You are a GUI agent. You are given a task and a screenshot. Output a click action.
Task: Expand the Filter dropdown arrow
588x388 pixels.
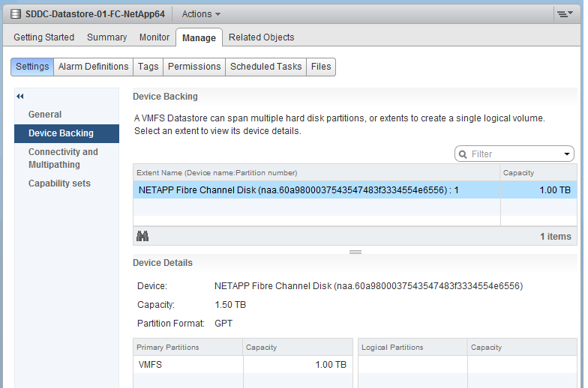[x=567, y=154]
